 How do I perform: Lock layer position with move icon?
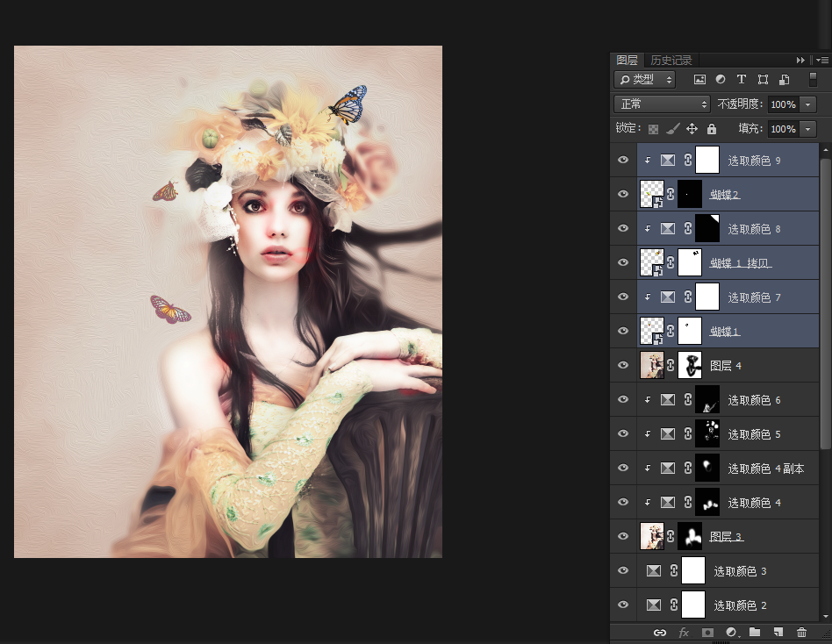point(692,129)
